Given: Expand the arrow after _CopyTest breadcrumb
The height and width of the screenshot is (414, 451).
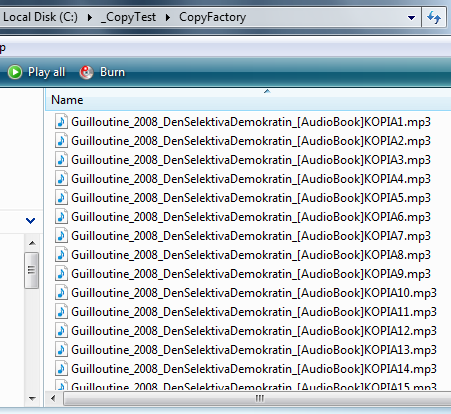Looking at the screenshot, I should (x=168, y=17).
